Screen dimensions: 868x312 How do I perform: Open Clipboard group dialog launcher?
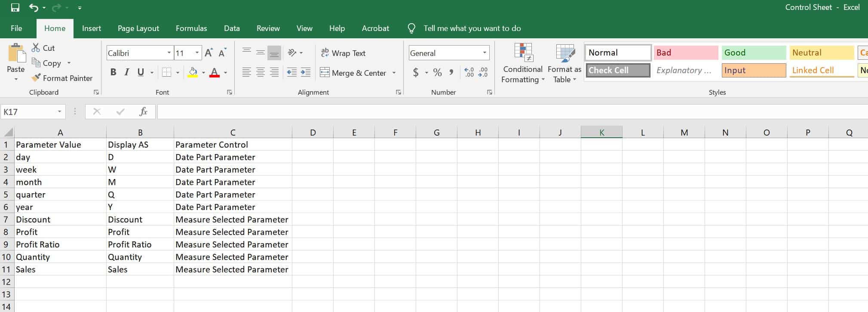96,92
